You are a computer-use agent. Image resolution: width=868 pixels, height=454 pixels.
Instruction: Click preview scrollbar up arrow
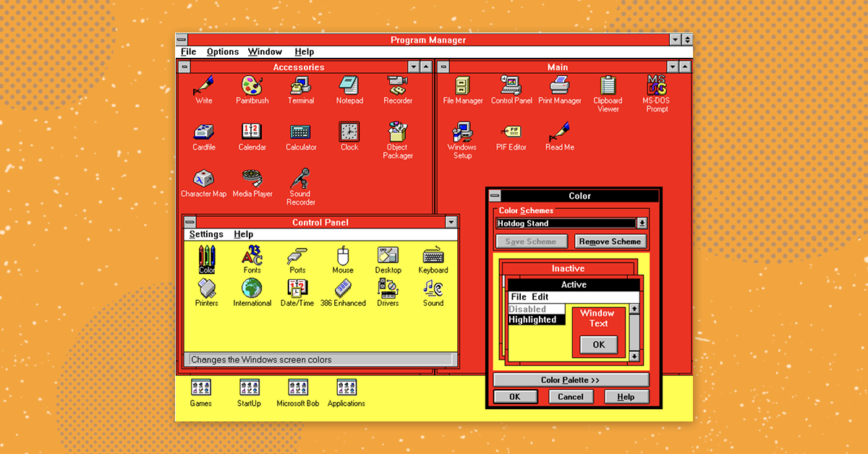point(634,309)
